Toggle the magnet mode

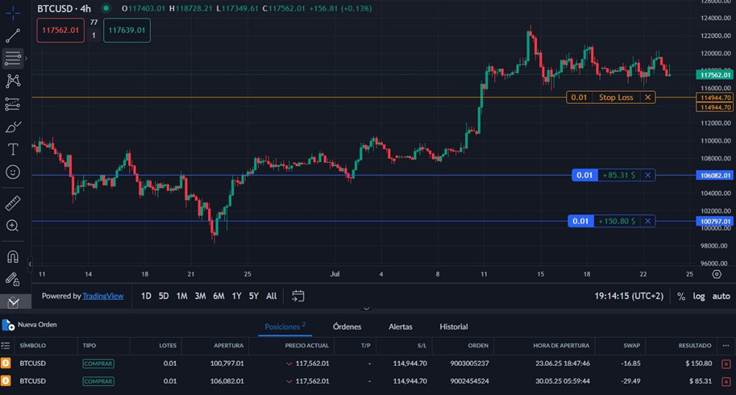click(x=13, y=257)
